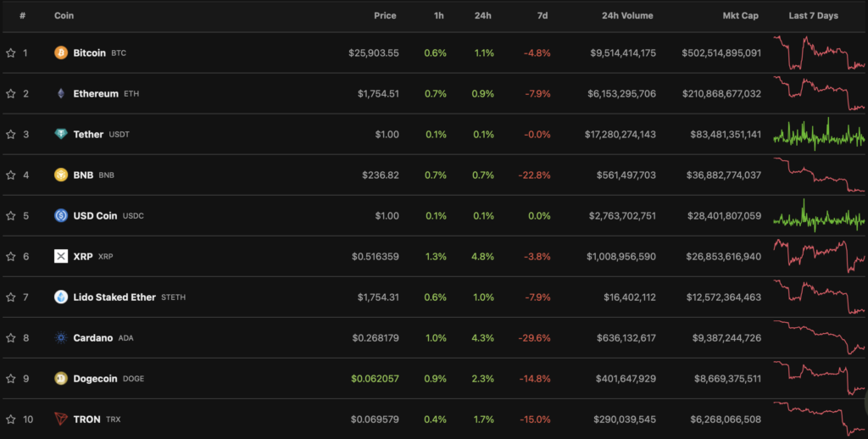Viewport: 868px width, 439px height.
Task: Star Dogecoin as a favorite
Action: click(x=11, y=378)
